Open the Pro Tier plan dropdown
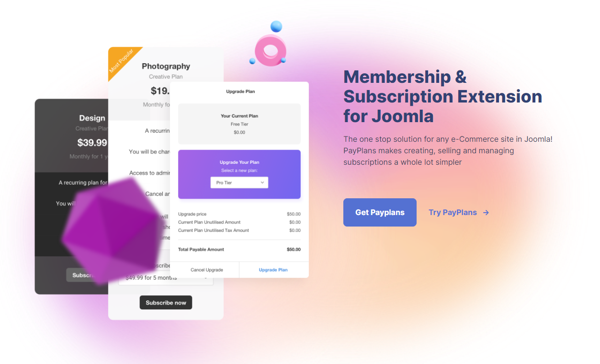This screenshot has width=600, height=364. [x=239, y=182]
